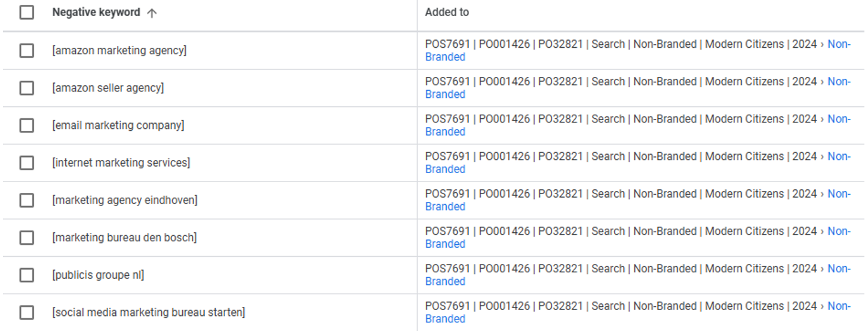Tick the select-all checkbox in header
The width and height of the screenshot is (868, 332).
coord(27,13)
